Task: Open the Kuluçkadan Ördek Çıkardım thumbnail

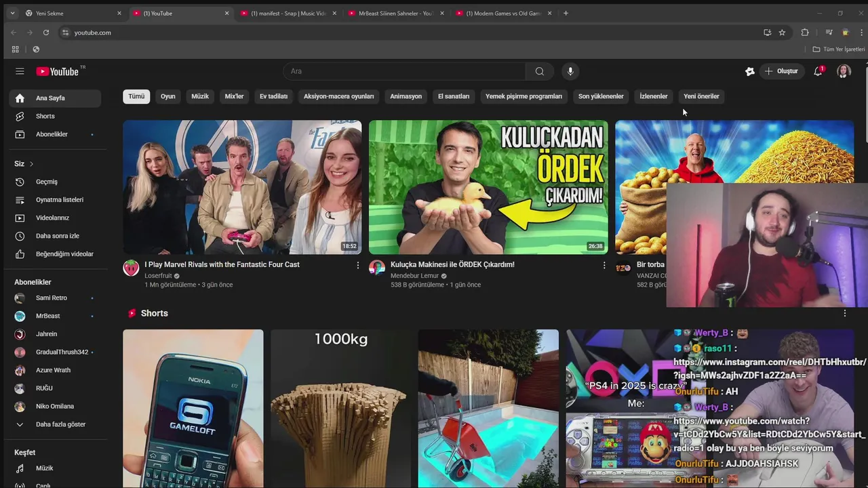Action: pyautogui.click(x=488, y=187)
